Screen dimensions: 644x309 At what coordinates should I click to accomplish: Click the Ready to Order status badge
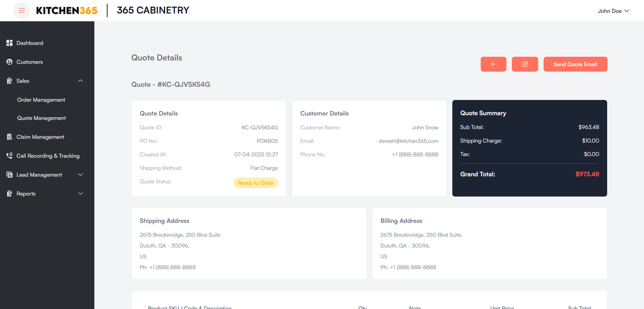point(256,183)
